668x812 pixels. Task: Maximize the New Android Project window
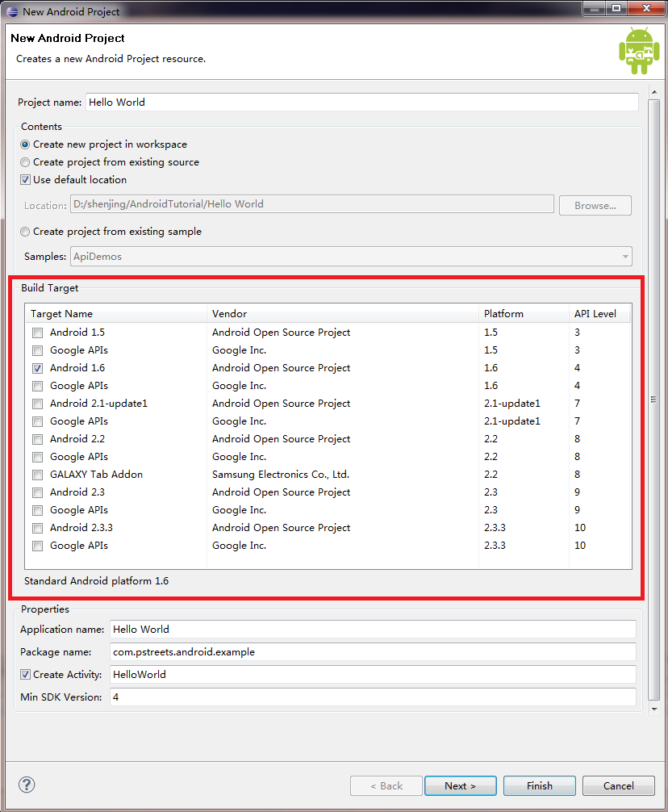click(x=616, y=9)
